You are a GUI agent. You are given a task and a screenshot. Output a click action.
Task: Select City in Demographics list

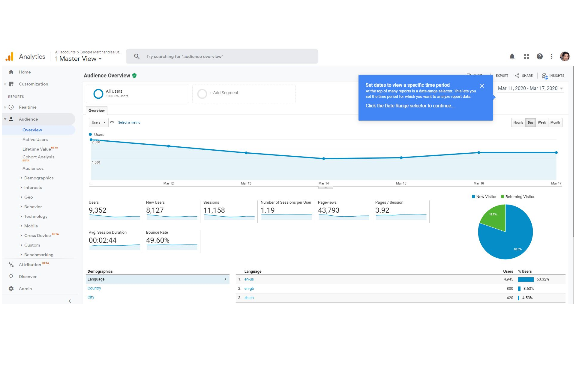[x=91, y=298]
